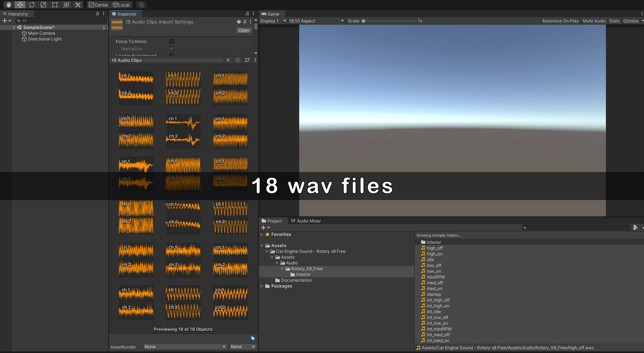The width and height of the screenshot is (644, 353).
Task: Enable Force To Mono checkbox
Action: [172, 41]
